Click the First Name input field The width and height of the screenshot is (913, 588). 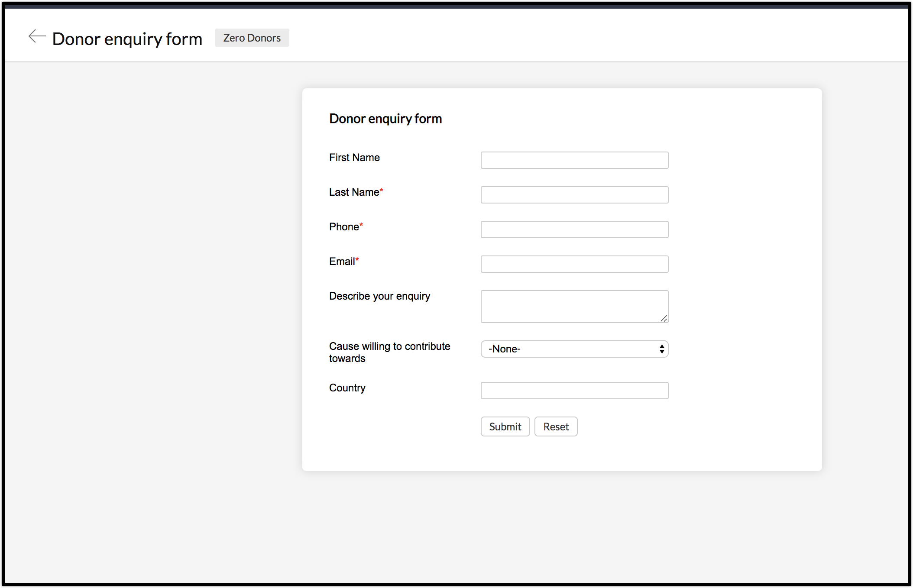pyautogui.click(x=574, y=160)
